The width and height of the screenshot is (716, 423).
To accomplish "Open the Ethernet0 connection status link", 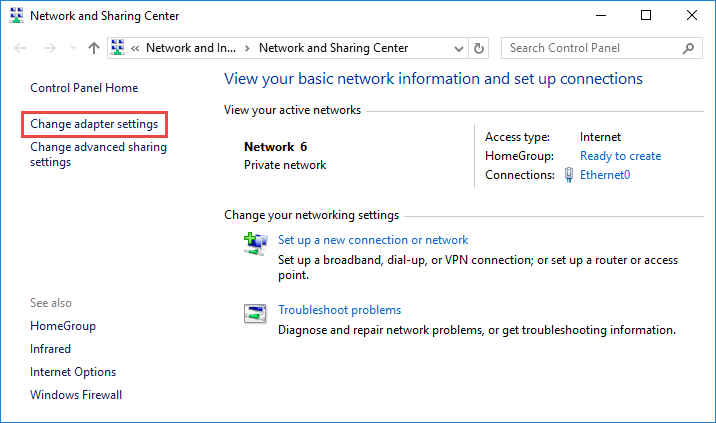I will [605, 175].
